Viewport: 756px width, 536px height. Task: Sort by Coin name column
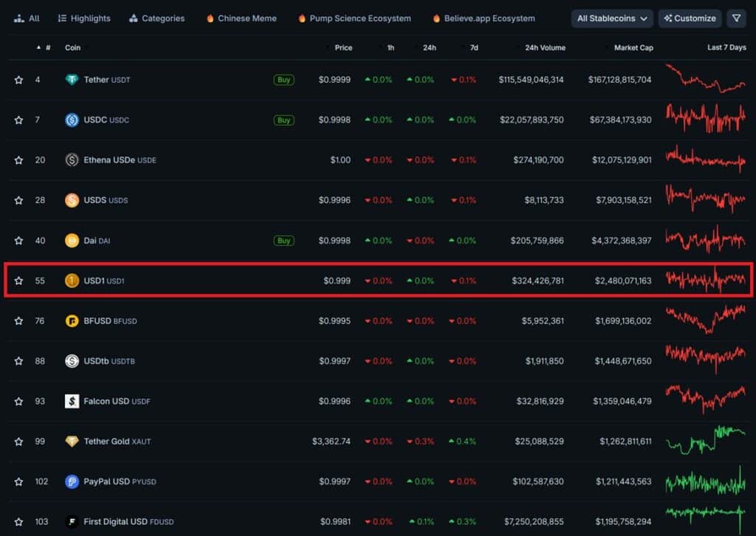coord(73,48)
